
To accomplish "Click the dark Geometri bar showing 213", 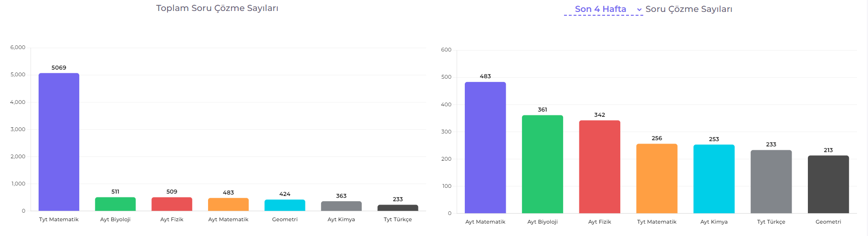I will coord(828,184).
